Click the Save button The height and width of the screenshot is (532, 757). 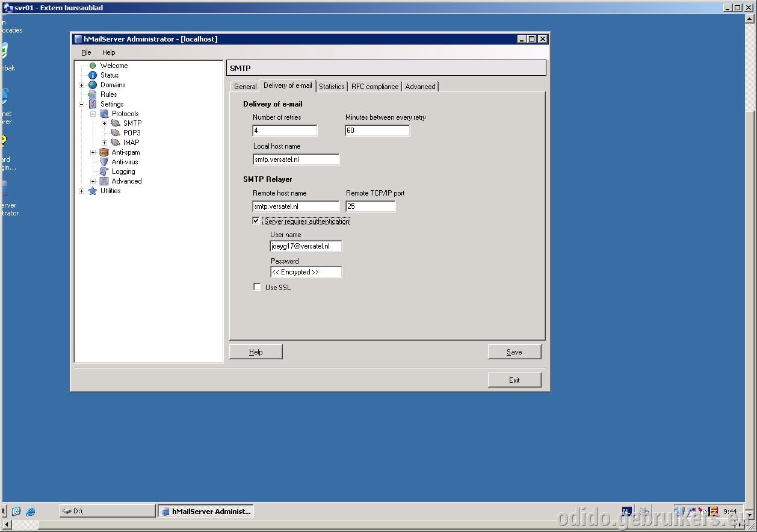click(514, 352)
